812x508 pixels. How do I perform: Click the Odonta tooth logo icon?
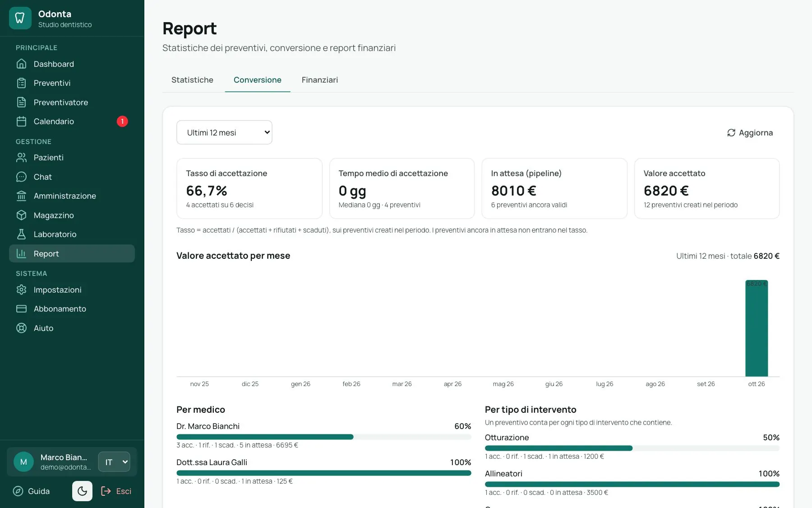click(20, 18)
